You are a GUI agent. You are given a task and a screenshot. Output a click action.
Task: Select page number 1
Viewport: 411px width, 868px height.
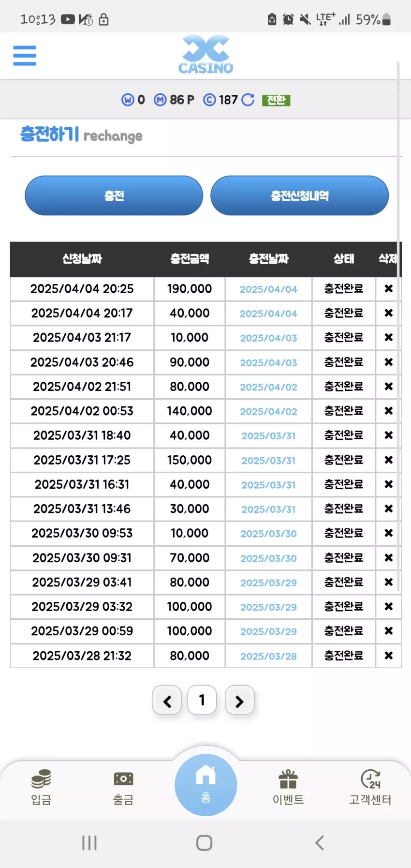click(x=202, y=700)
